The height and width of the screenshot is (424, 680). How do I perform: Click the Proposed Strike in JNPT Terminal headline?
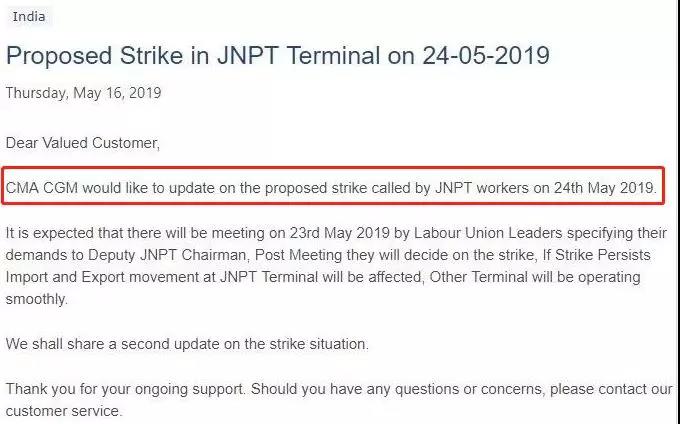[x=278, y=55]
